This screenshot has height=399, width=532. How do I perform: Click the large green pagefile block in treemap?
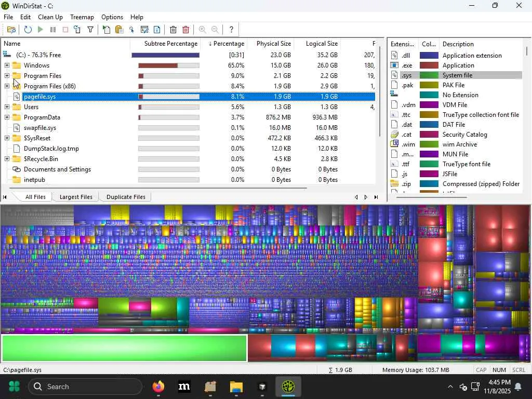124,348
